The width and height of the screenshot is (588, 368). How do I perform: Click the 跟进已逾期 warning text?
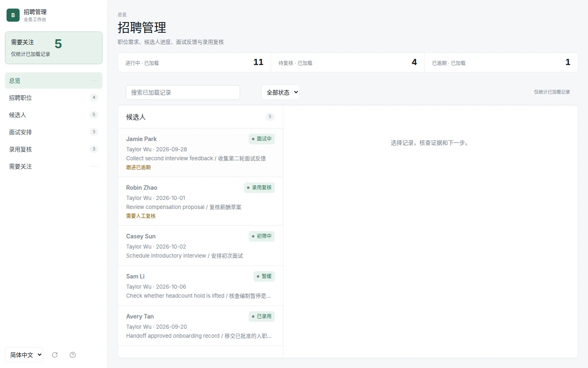pos(138,168)
